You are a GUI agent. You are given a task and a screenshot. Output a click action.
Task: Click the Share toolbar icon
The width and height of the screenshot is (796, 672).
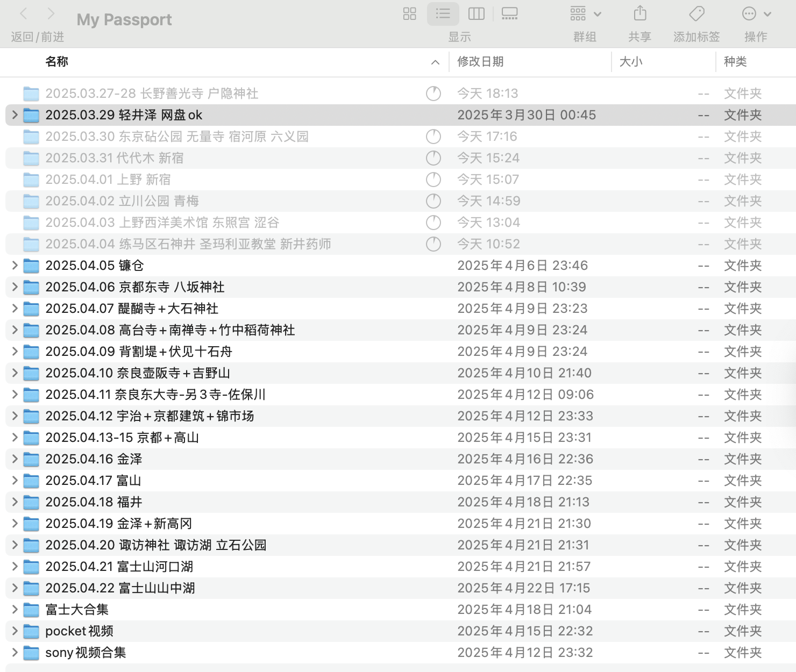[639, 14]
